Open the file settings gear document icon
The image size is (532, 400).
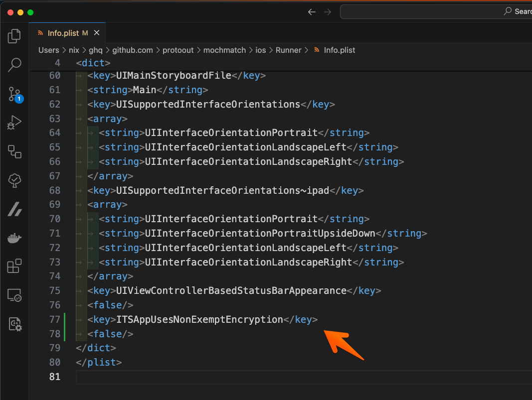tap(15, 324)
